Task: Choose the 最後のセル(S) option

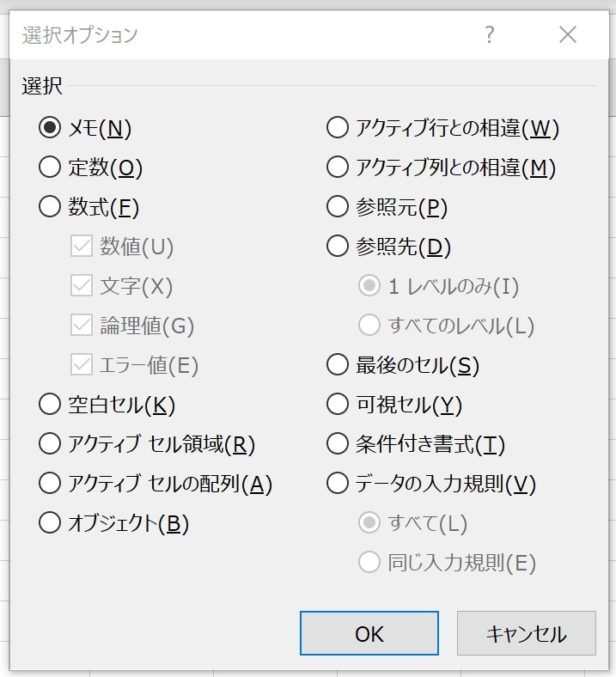Action: [338, 365]
